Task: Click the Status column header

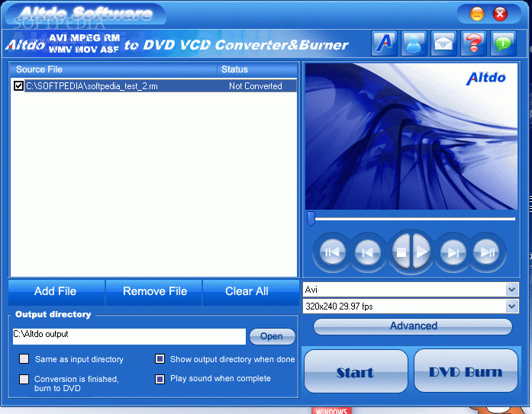Action: tap(257, 69)
